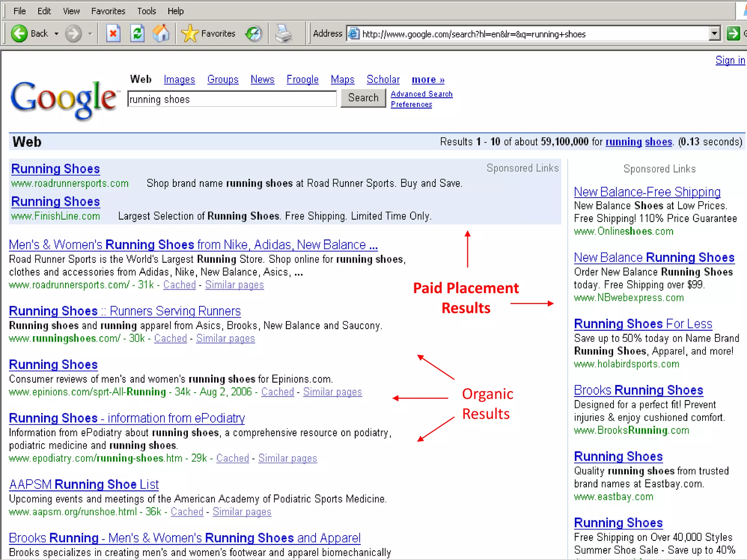Open Cached link for runningshoes.com result
747x560 pixels.
(170, 338)
